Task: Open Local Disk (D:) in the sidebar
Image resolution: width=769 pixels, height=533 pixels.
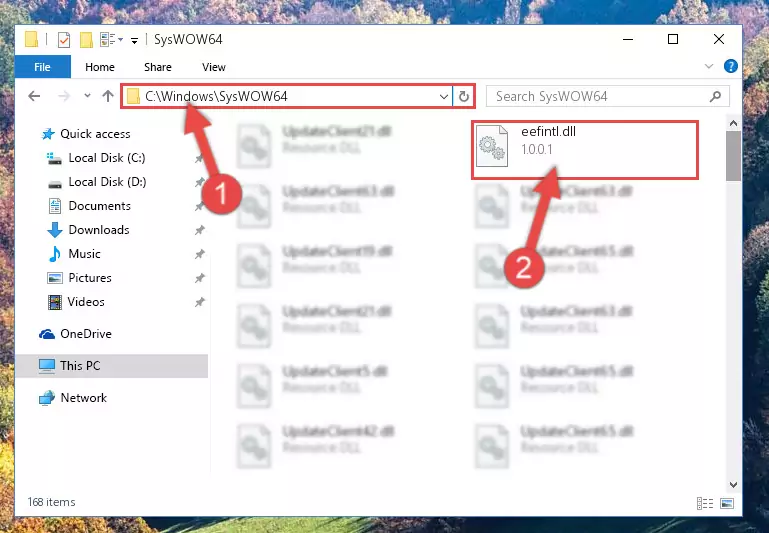Action: pos(107,182)
